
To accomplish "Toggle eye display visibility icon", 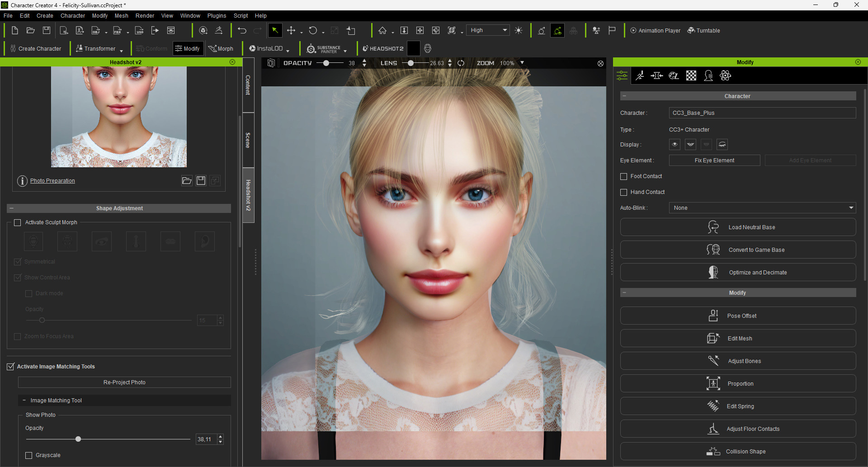I will point(675,145).
